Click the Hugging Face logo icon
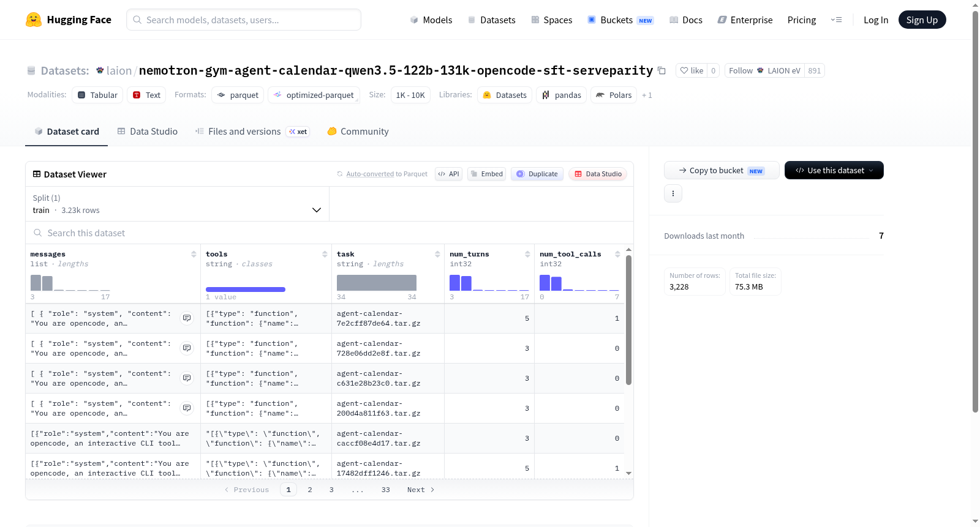The width and height of the screenshot is (980, 527). (34, 20)
